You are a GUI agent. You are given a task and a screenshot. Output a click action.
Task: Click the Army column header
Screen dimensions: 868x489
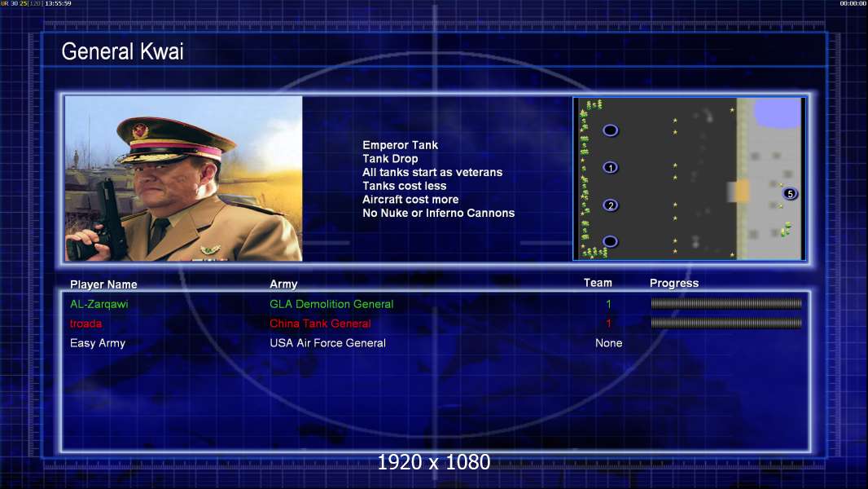pos(283,284)
